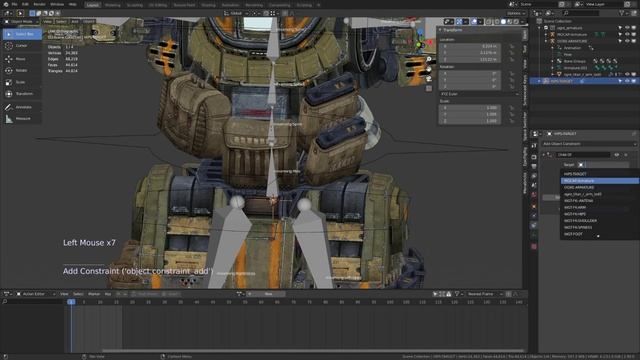Select the Annotate tool
Screen dimensions: 640x360
pyautogui.click(x=22, y=107)
